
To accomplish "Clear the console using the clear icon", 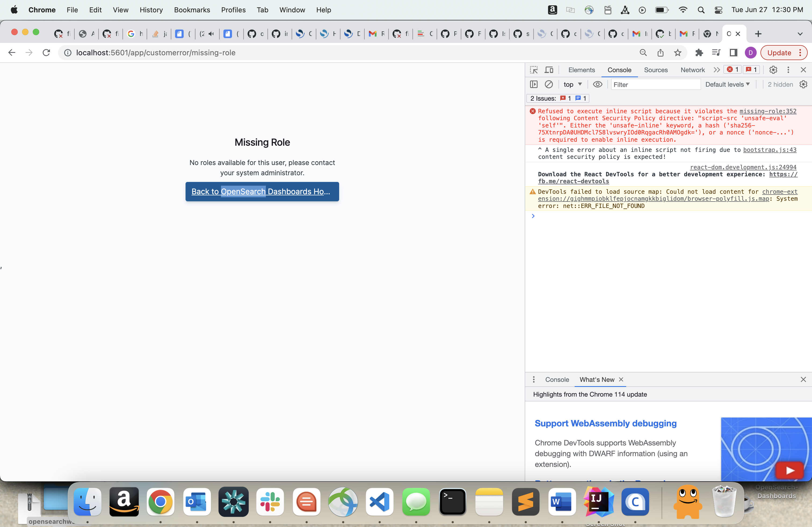I will click(549, 84).
